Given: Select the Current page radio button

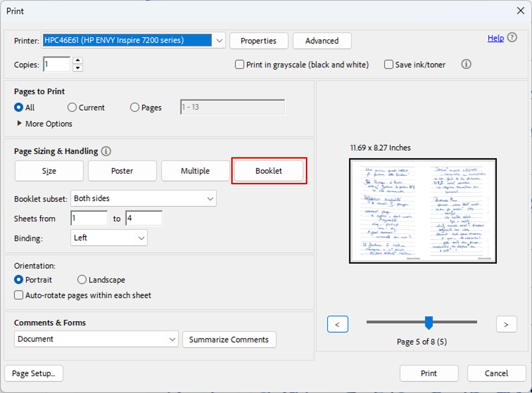Looking at the screenshot, I should pyautogui.click(x=72, y=108).
